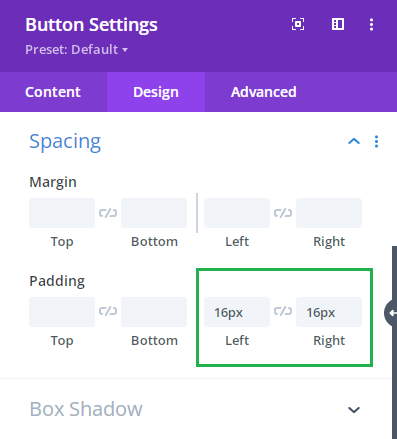Image resolution: width=397 pixels, height=439 pixels.
Task: Toggle link between Margin Left and Right
Action: click(x=283, y=213)
